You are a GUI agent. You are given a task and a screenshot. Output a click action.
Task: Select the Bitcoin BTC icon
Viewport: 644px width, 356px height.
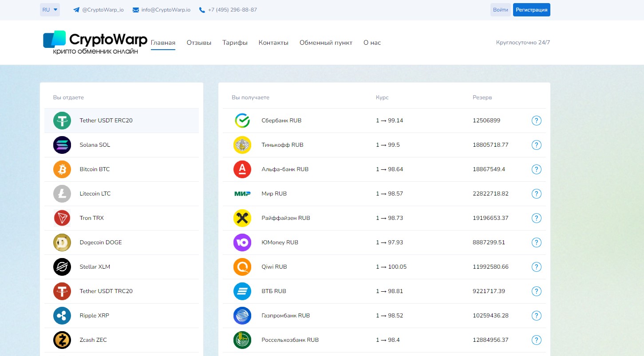click(62, 169)
